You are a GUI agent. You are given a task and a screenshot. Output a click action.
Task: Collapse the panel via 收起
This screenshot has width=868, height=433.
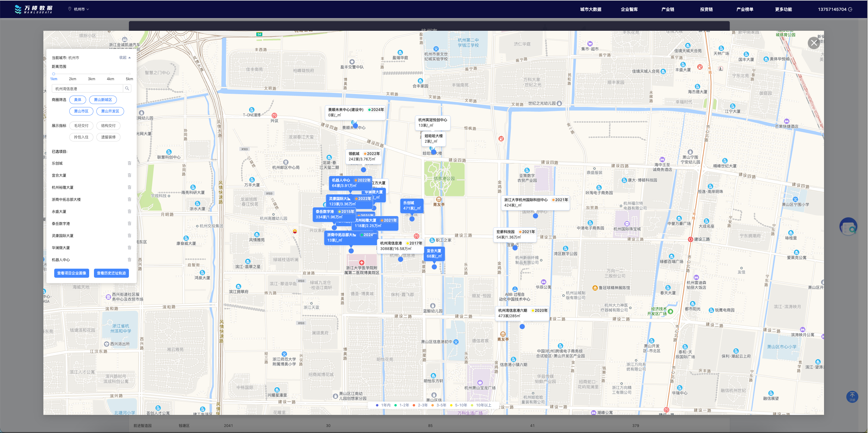(124, 58)
